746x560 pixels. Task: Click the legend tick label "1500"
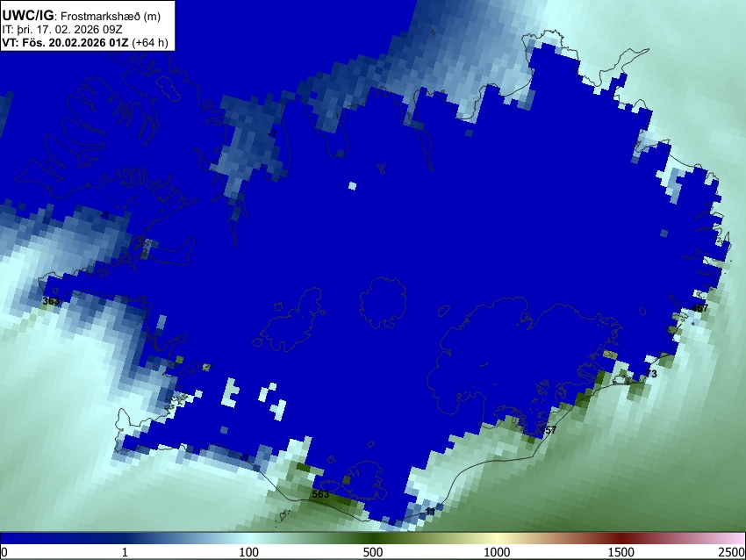pyautogui.click(x=620, y=552)
